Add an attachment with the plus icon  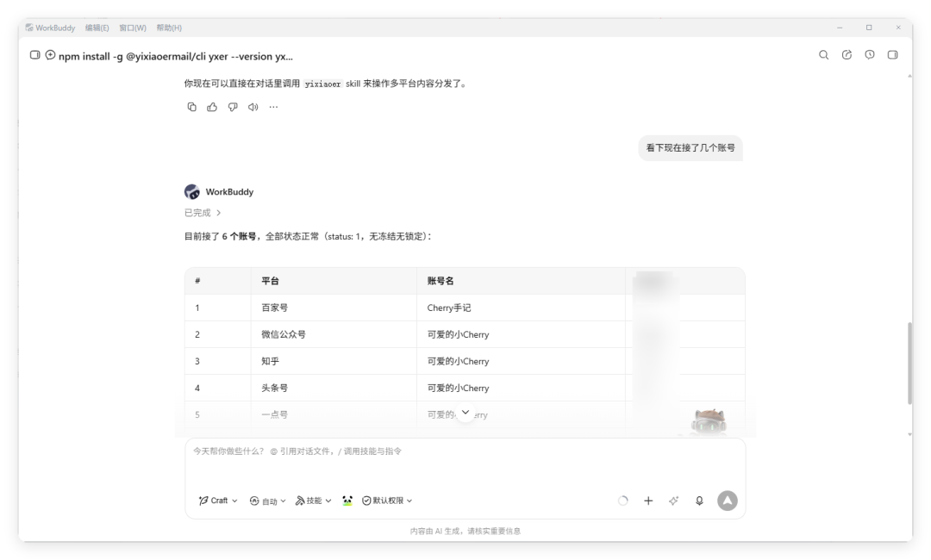click(x=648, y=501)
